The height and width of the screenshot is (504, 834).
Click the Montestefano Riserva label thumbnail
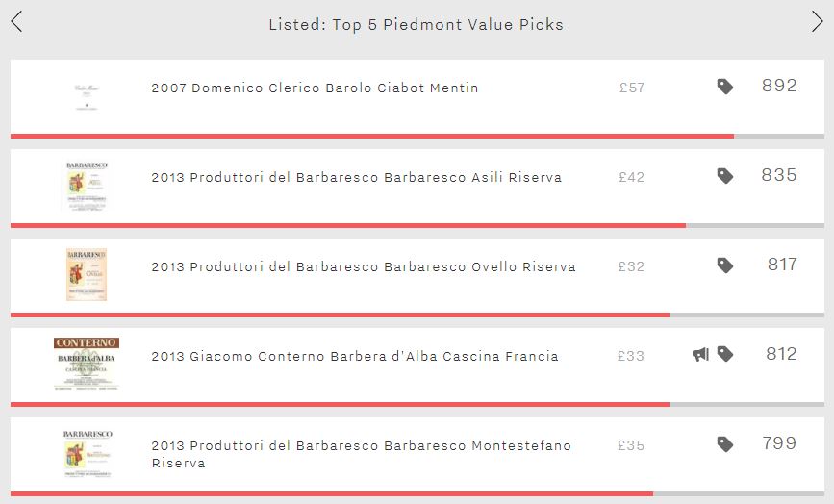click(88, 453)
